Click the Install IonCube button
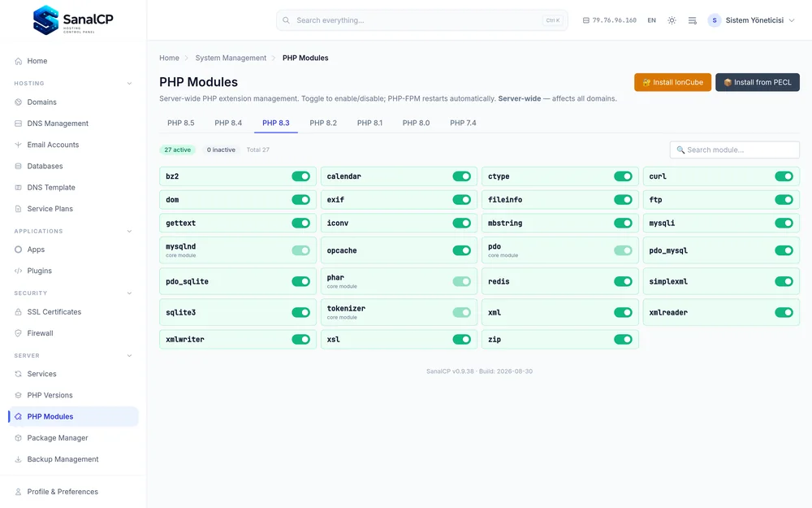 point(672,82)
